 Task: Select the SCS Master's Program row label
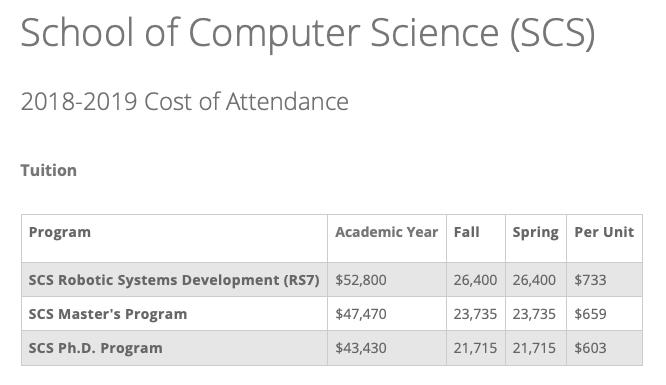(108, 314)
